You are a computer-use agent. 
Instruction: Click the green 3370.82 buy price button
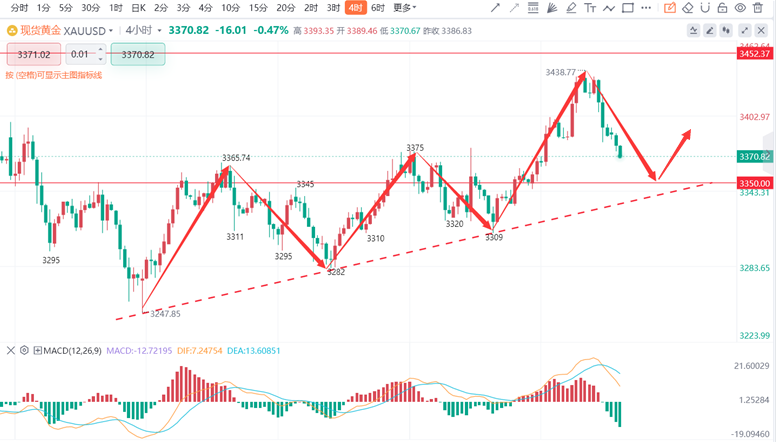[138, 54]
